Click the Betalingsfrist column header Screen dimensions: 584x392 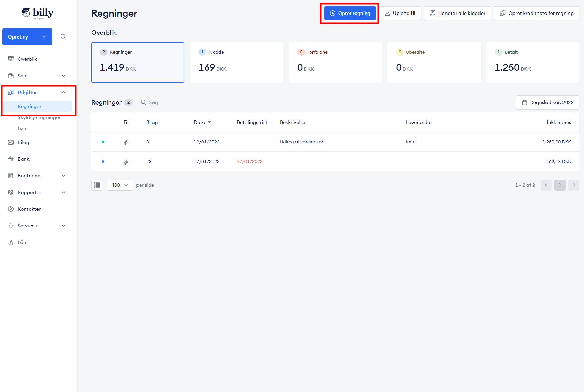(x=252, y=122)
